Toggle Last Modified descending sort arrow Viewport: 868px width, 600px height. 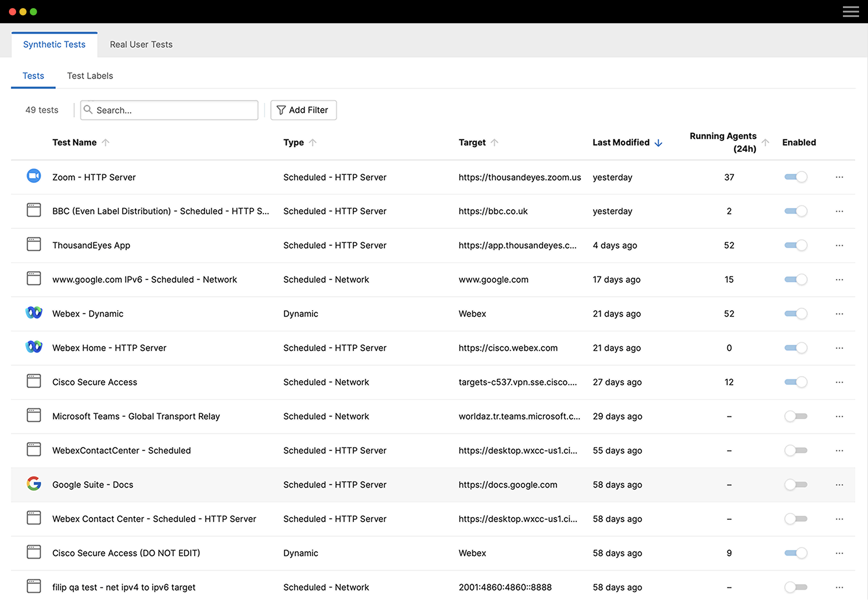tap(658, 143)
